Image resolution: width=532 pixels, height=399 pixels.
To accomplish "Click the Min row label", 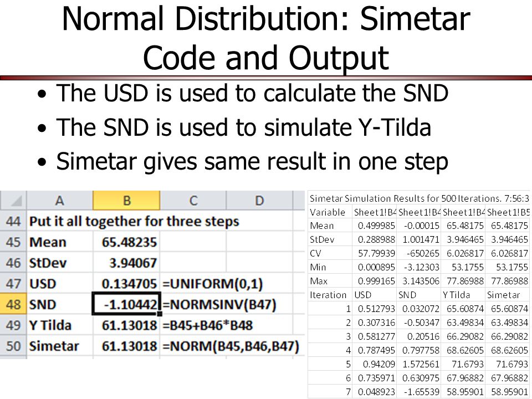I will click(318, 267).
